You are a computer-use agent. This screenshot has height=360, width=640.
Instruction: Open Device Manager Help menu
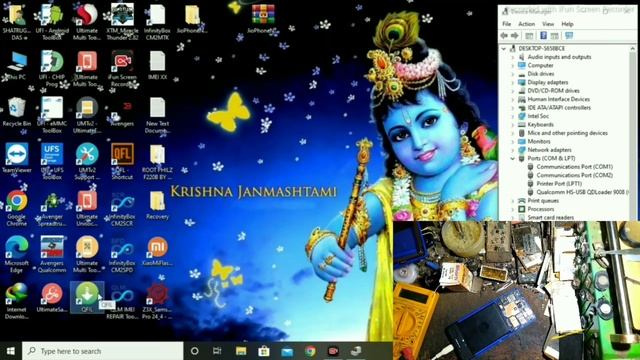[567, 24]
